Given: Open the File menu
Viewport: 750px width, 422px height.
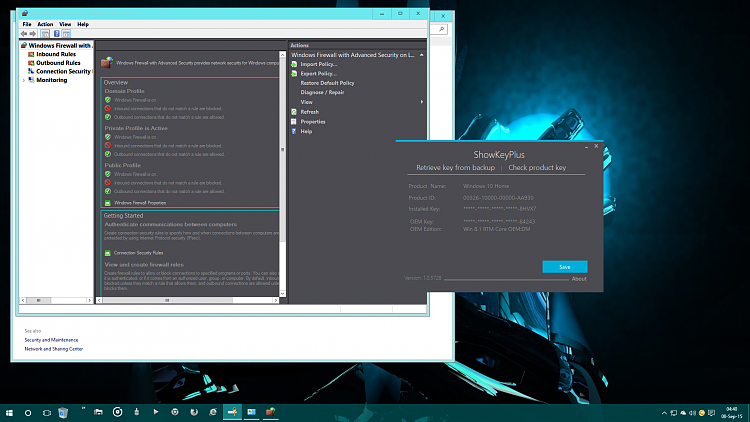Looking at the screenshot, I should coord(27,24).
